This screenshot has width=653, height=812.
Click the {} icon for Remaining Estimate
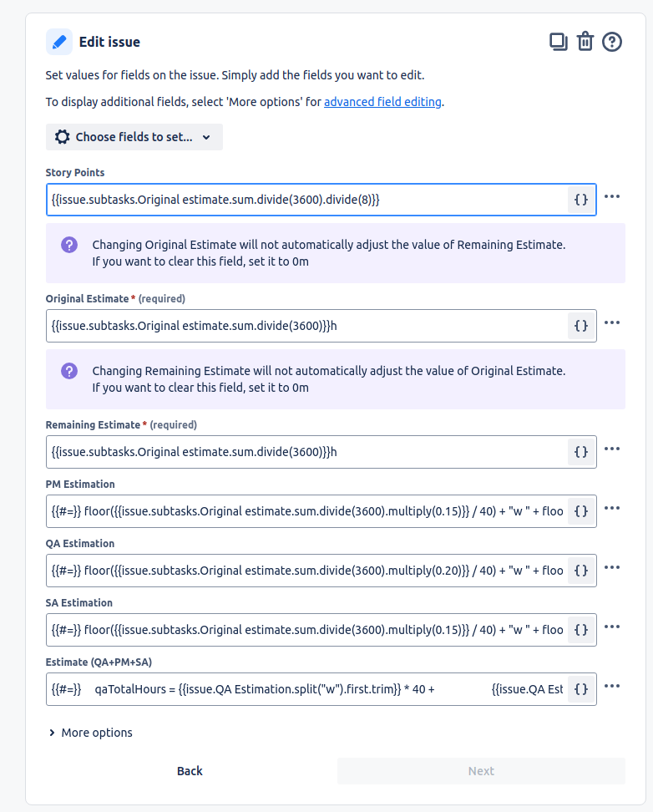coord(580,452)
